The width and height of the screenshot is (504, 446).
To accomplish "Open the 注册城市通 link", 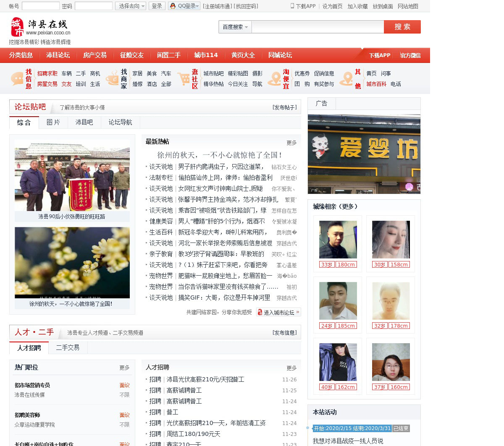I will pos(217,6).
